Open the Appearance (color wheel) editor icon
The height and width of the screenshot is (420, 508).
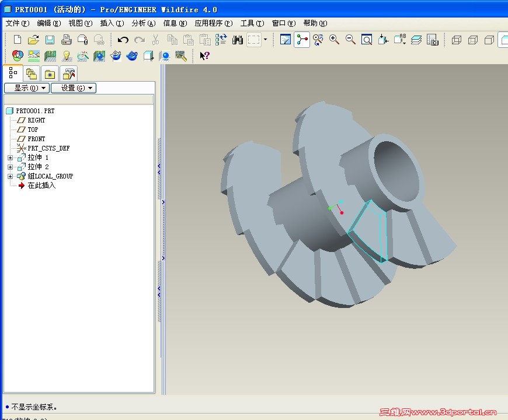[18, 56]
